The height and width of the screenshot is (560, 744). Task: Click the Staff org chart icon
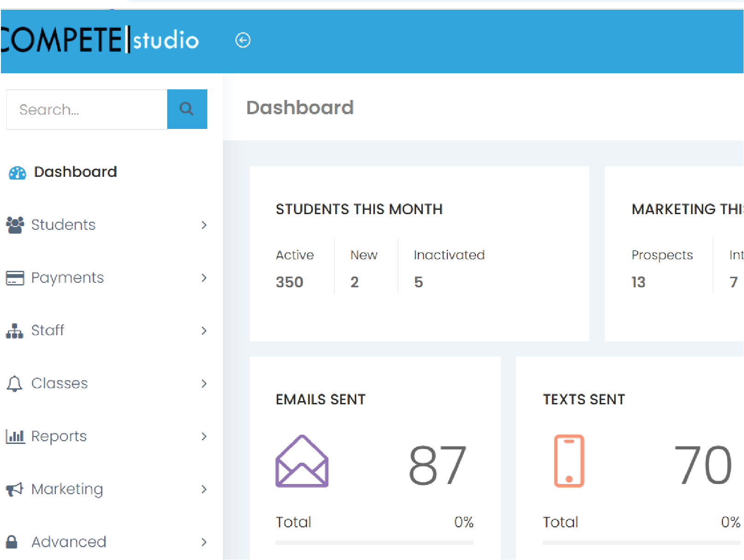[x=15, y=331]
